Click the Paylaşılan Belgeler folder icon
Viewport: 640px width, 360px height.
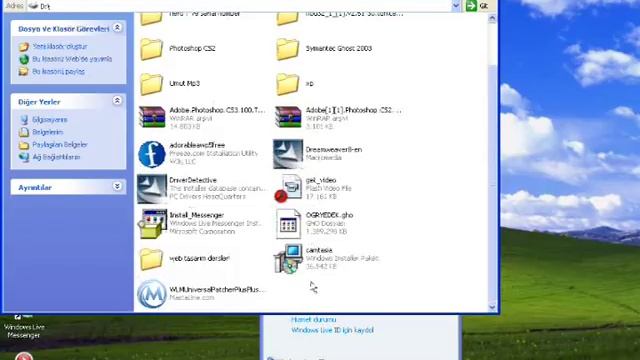click(24, 145)
